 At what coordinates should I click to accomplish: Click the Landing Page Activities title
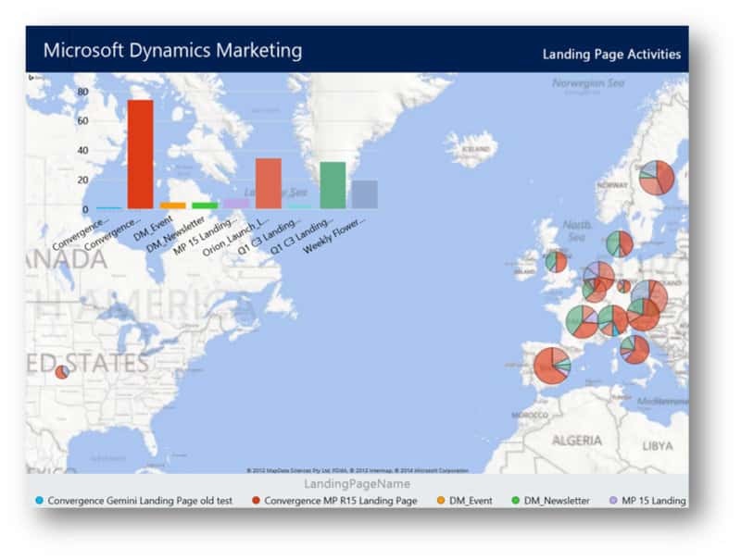pyautogui.click(x=611, y=54)
